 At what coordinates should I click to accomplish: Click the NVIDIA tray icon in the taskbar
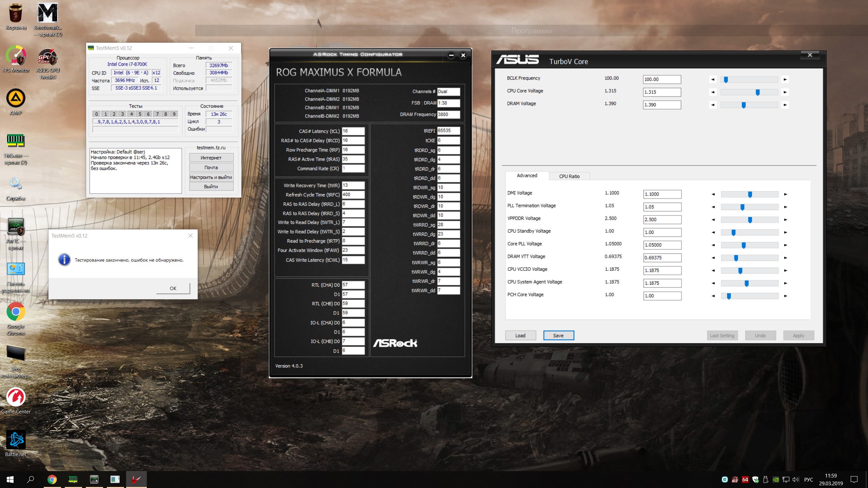[775, 479]
